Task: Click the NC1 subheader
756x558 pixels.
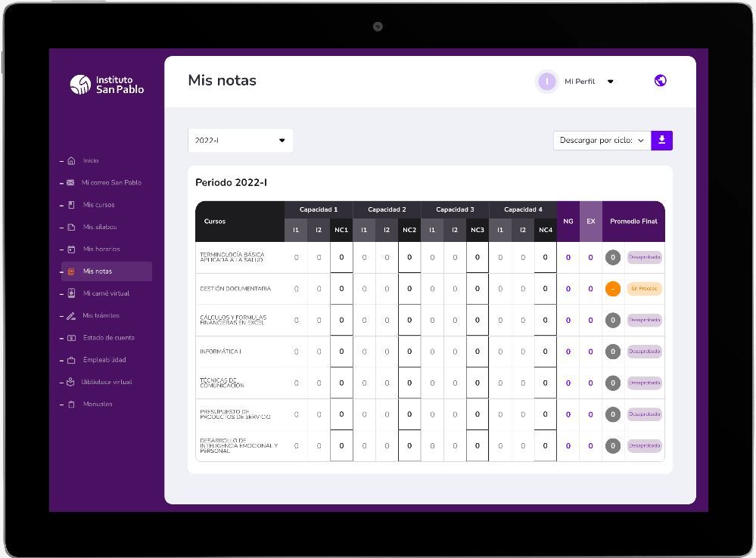Action: [x=341, y=230]
